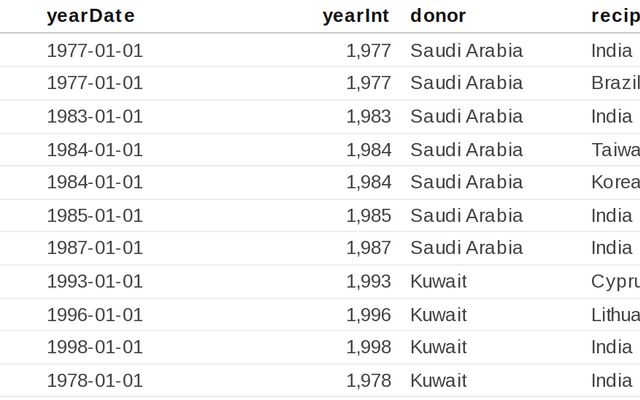Select the 1978-01-01 date cell

[x=95, y=380]
